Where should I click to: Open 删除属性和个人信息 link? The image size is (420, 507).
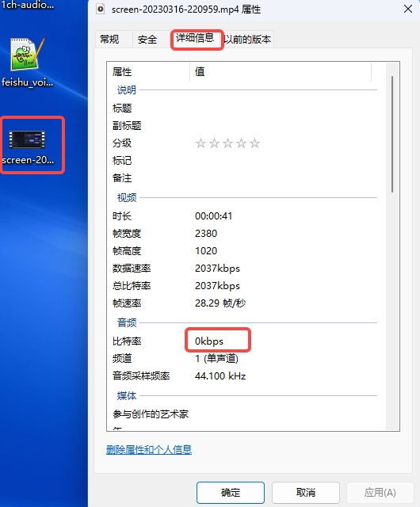[x=149, y=449]
